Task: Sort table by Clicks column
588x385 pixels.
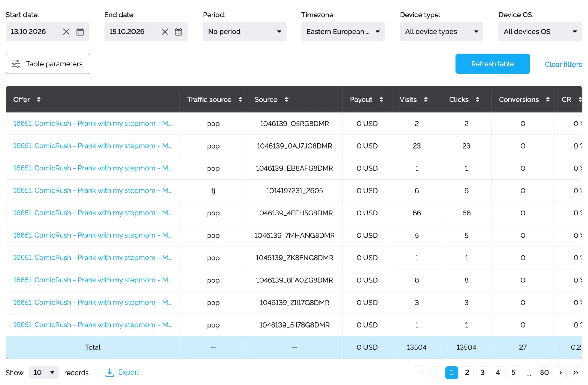Action: 477,99
